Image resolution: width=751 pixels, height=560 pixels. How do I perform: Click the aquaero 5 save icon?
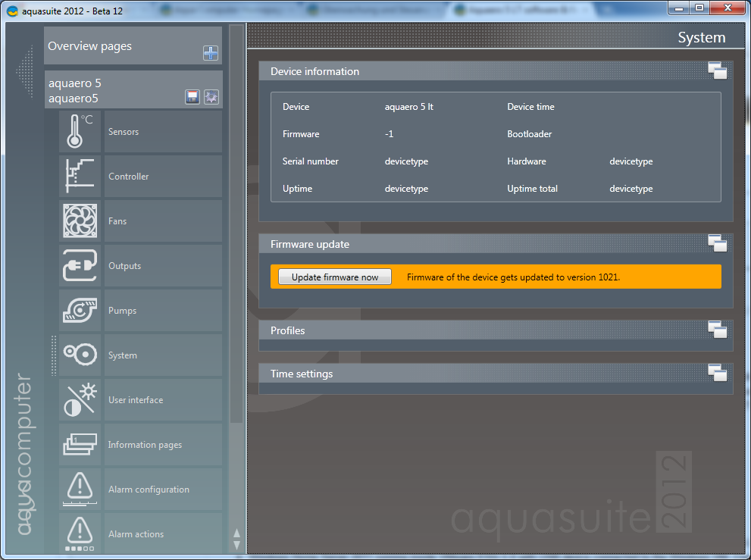click(192, 97)
